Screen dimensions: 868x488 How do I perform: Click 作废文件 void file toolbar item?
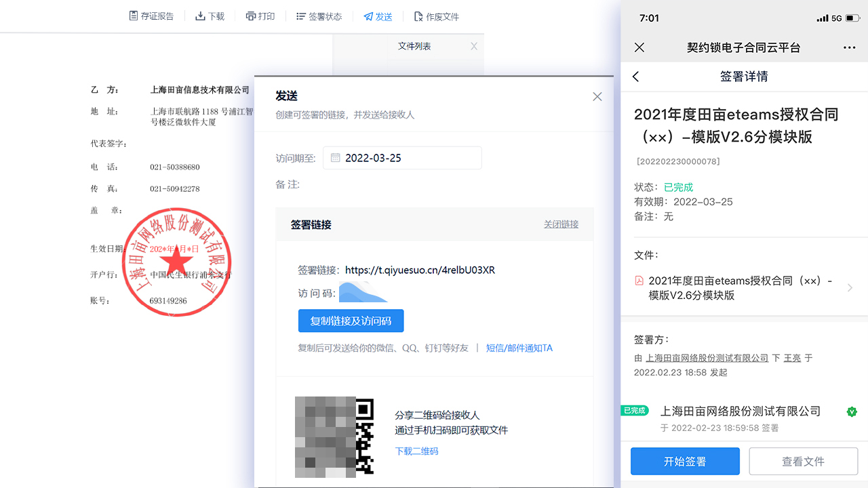pos(437,16)
